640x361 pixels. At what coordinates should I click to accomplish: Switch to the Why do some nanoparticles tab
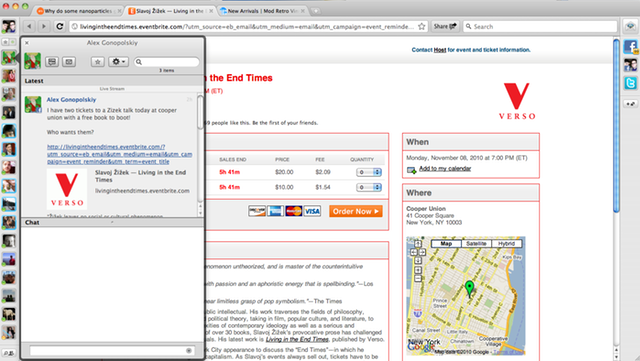(78, 11)
